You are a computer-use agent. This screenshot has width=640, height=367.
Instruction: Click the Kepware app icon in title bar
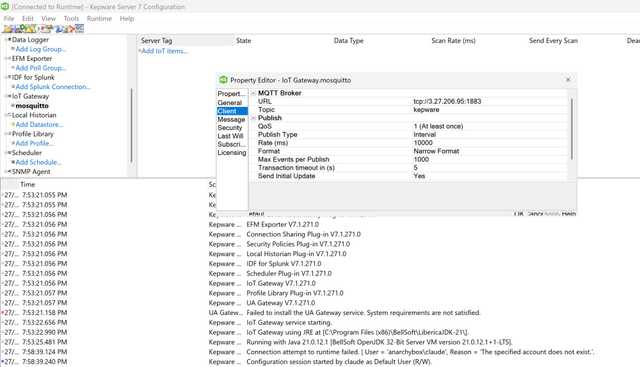click(x=5, y=7)
